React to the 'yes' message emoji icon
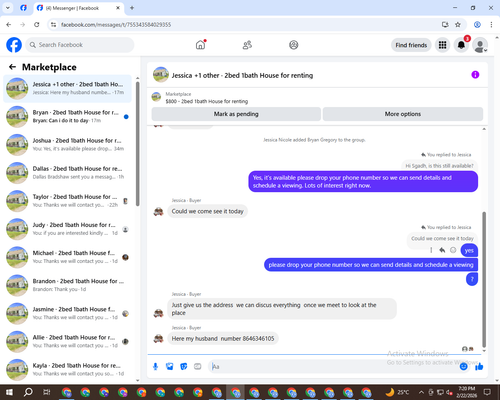This screenshot has height=400, width=500. pyautogui.click(x=453, y=250)
